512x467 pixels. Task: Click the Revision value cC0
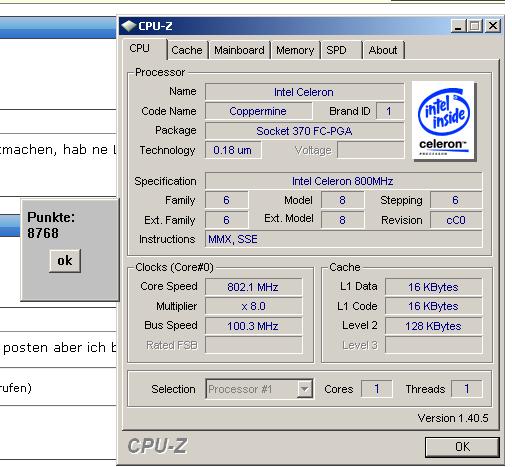[x=456, y=220]
